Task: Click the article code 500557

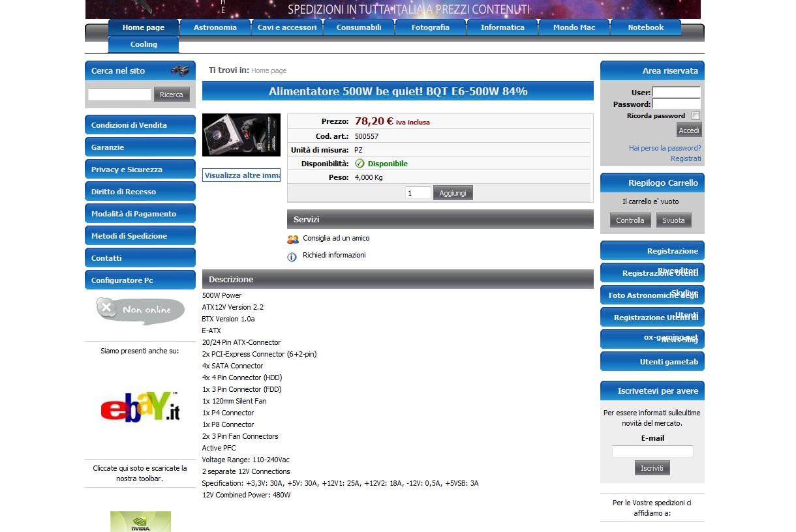Action: (x=367, y=136)
